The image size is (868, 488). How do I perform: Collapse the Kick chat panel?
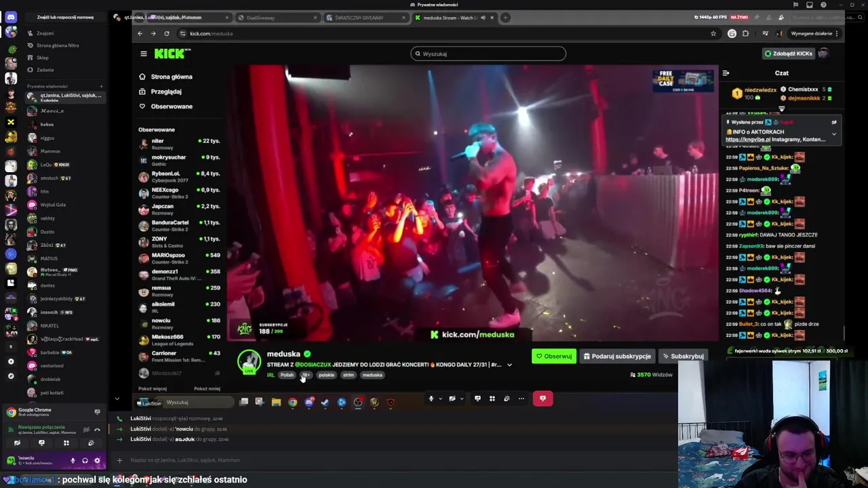tap(726, 73)
